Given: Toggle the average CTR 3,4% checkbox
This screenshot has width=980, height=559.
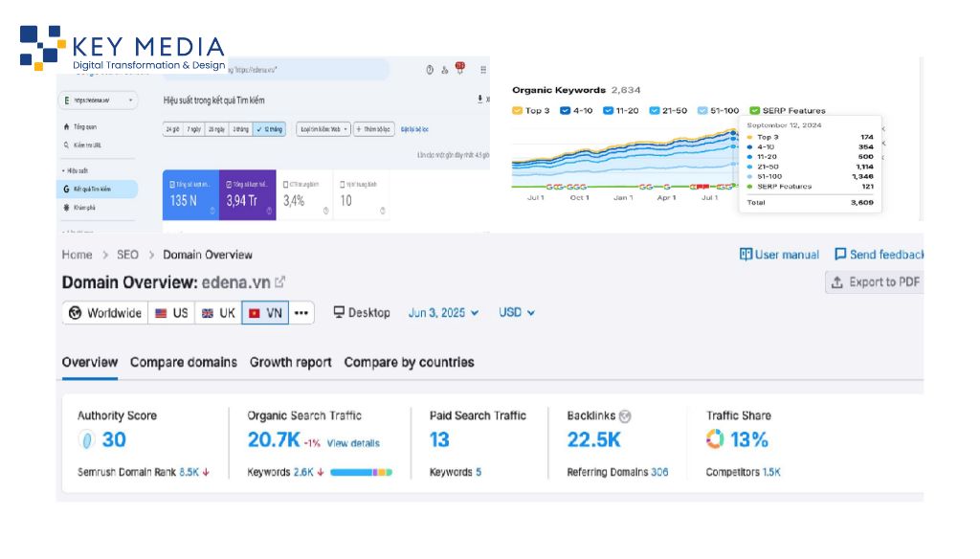Looking at the screenshot, I should pos(285,185).
